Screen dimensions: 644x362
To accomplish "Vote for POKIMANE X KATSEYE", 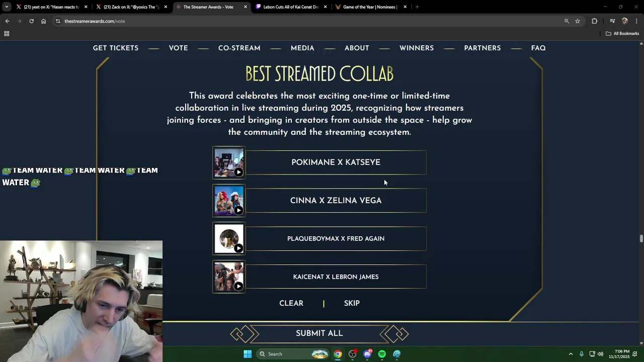I will pyautogui.click(x=336, y=162).
